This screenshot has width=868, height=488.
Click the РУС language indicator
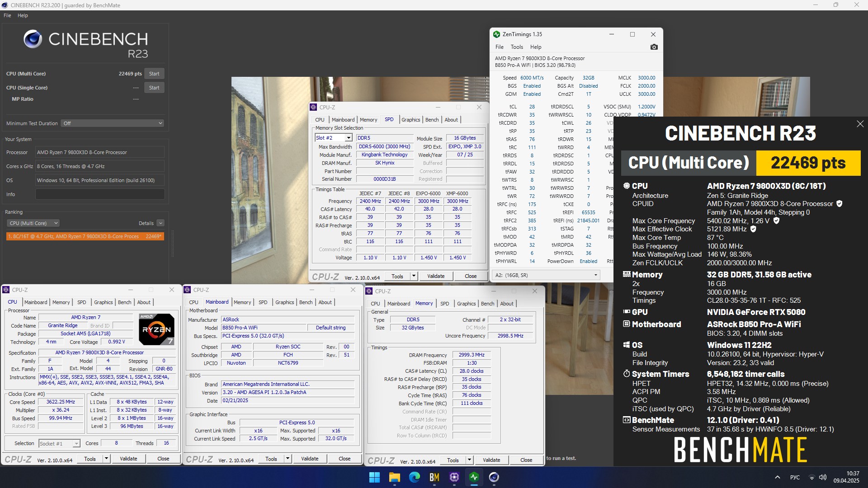[795, 477]
